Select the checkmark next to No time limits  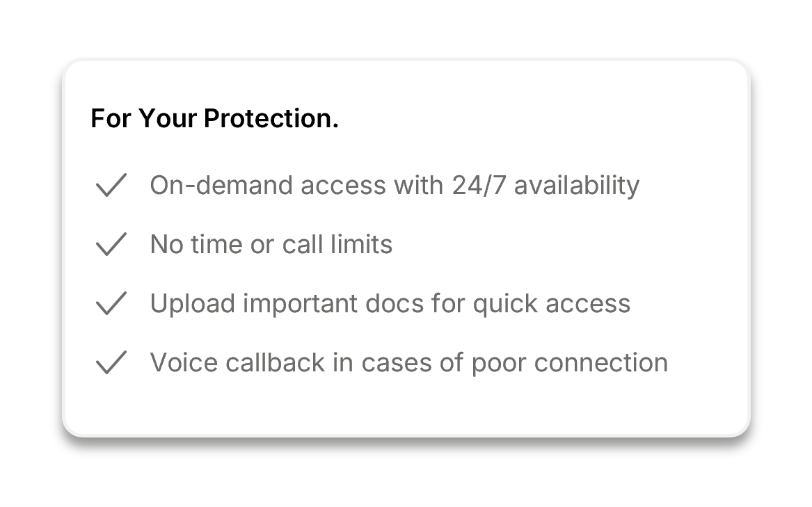111,245
